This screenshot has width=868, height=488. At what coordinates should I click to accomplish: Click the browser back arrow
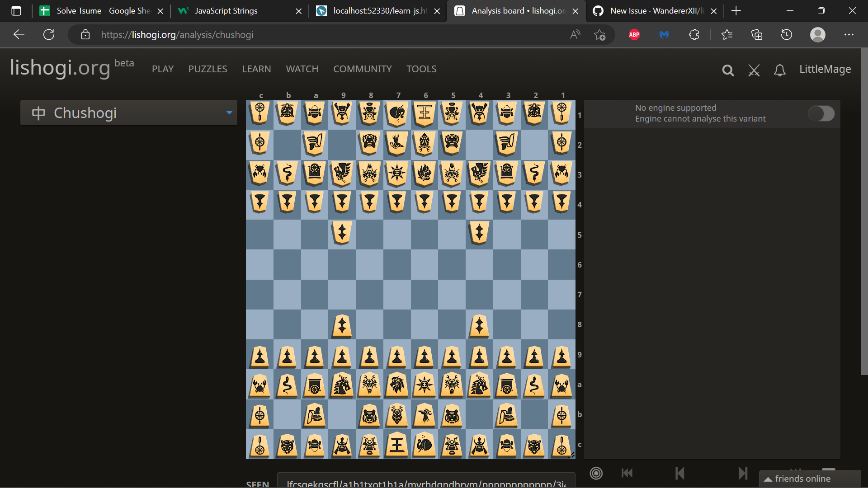pos(19,34)
